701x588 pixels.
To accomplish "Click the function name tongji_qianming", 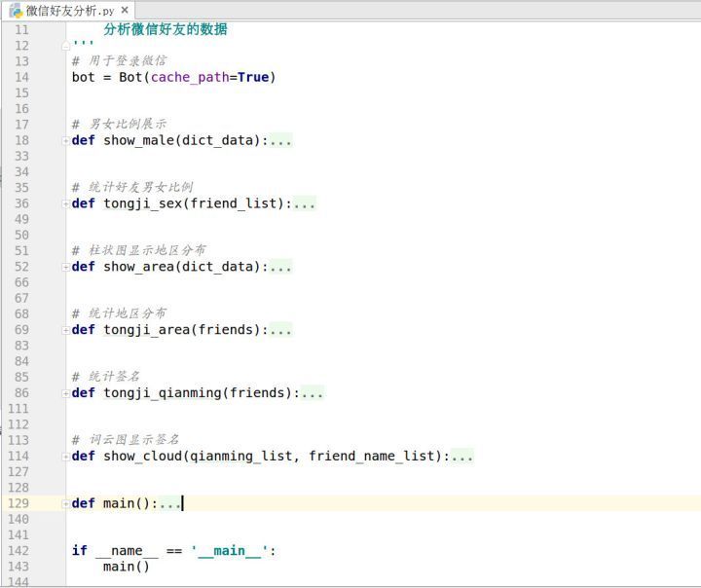I will point(163,393).
